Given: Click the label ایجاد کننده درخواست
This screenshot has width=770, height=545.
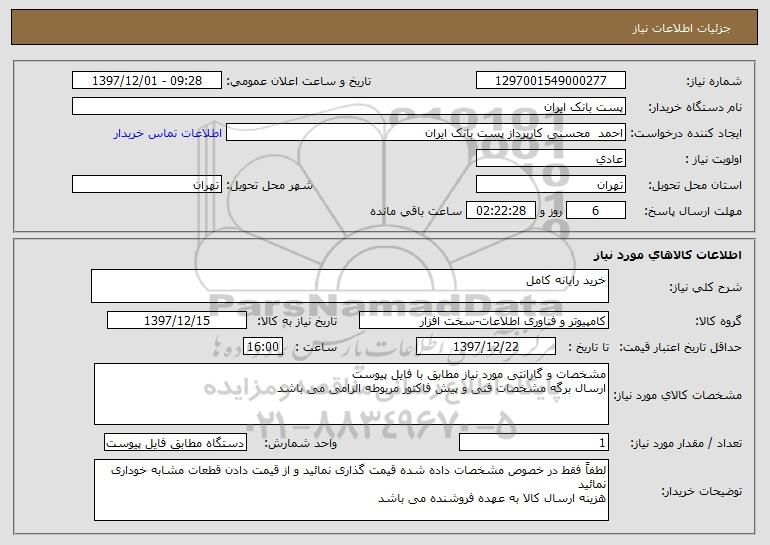Looking at the screenshot, I should pyautogui.click(x=686, y=133).
